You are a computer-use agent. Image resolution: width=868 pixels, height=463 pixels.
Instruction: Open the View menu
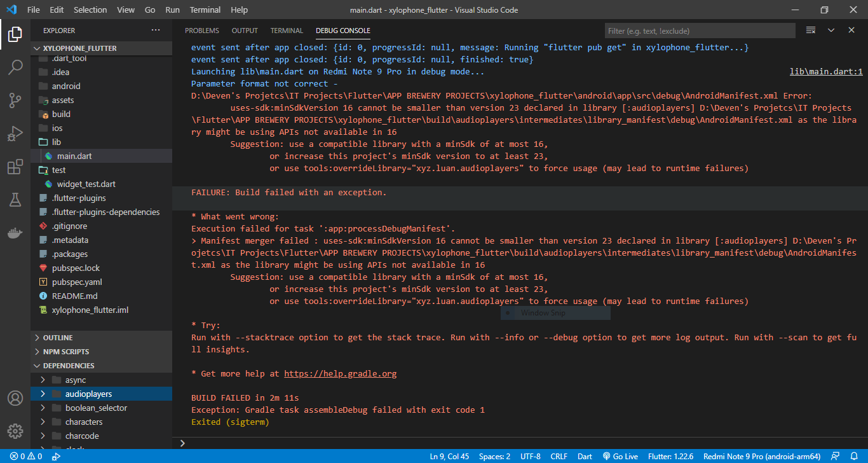[x=126, y=10]
